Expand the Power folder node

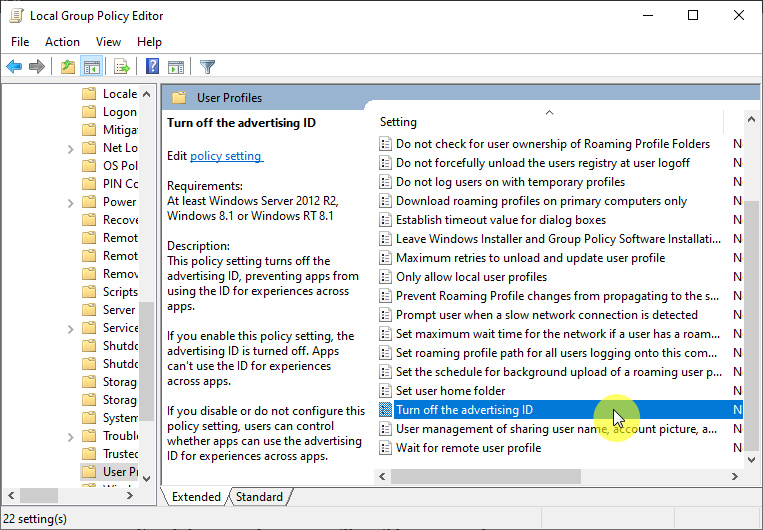(70, 202)
